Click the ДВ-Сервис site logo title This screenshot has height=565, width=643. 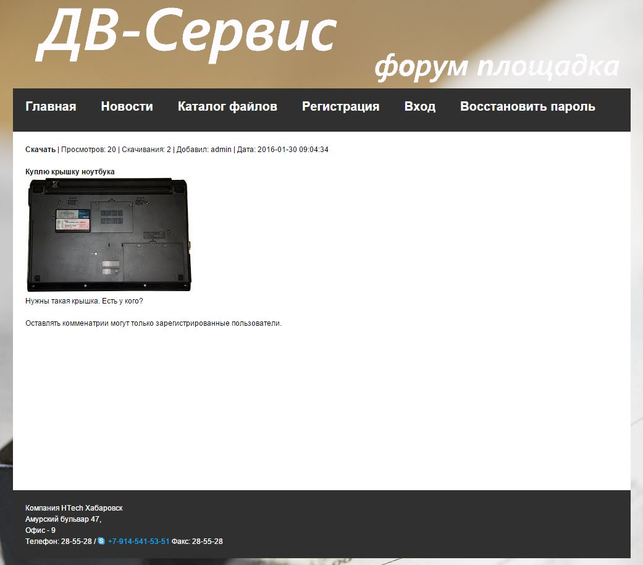(x=187, y=34)
